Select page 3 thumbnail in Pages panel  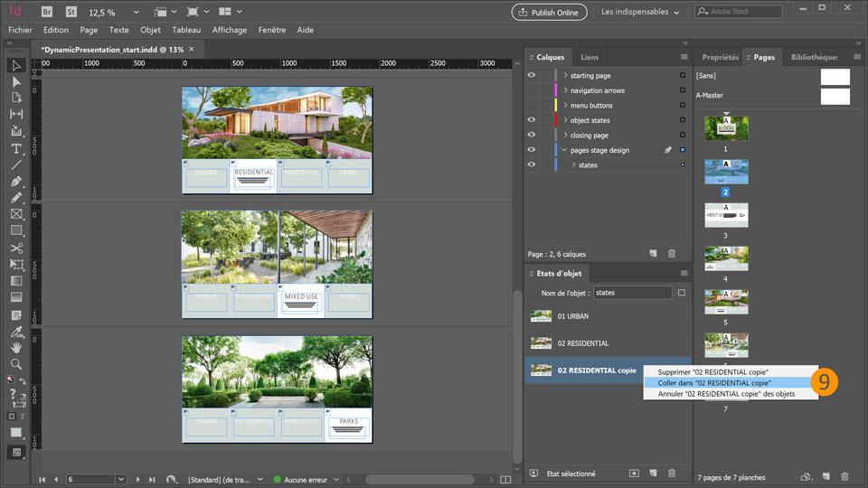(726, 215)
